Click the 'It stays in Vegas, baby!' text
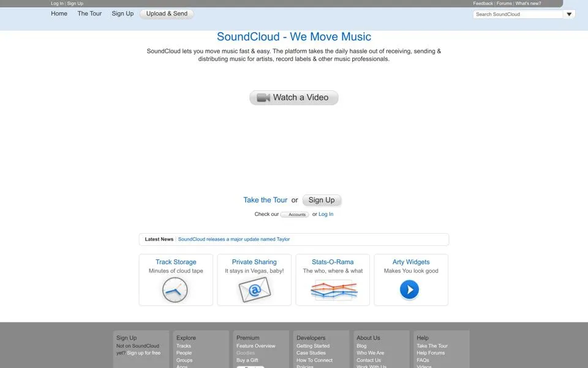This screenshot has height=368, width=588. (x=254, y=270)
